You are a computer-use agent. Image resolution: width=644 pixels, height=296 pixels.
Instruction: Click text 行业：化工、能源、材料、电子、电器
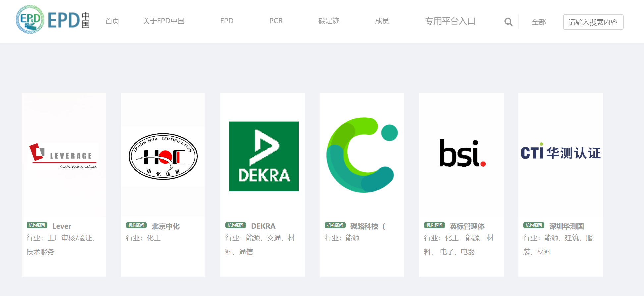[x=459, y=245]
